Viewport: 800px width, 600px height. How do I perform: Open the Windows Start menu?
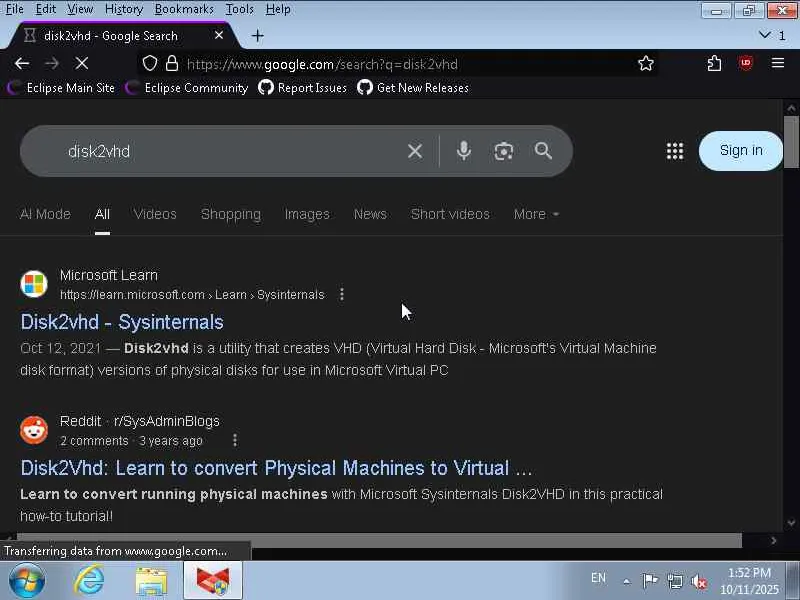click(27, 581)
